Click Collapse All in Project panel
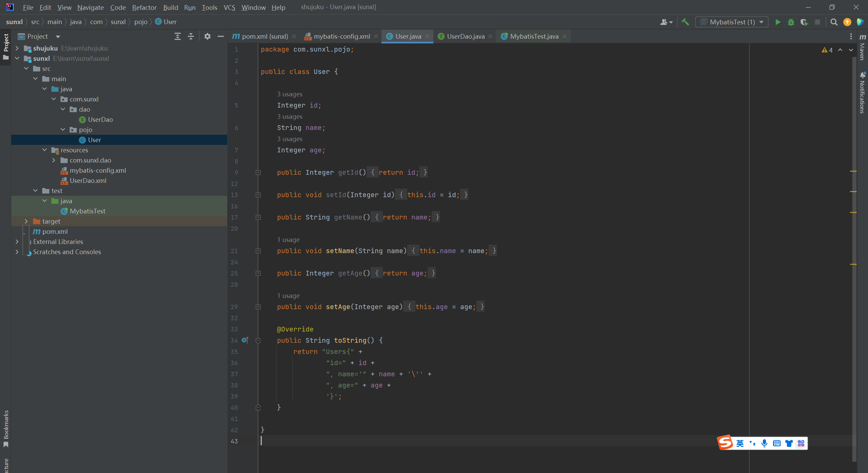Screen dimensions: 868x473 tap(191, 36)
